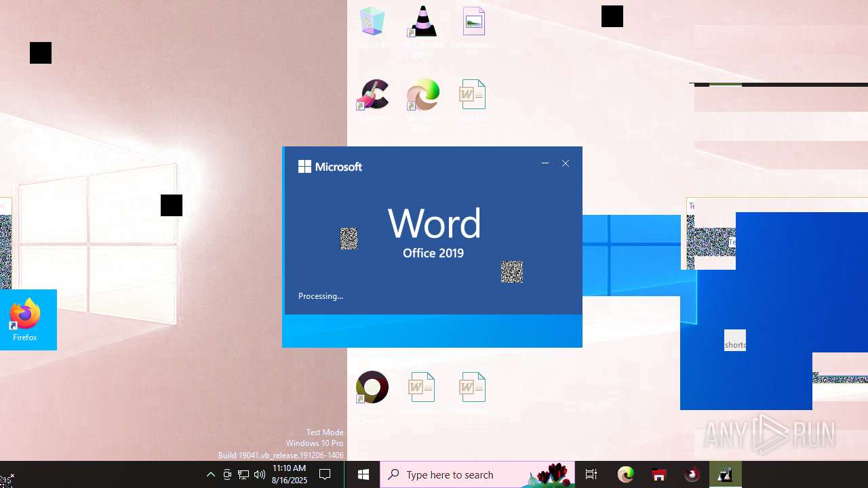Launch VLC media player from the desktop
Viewport: 868px width, 488px height.
[x=422, y=30]
